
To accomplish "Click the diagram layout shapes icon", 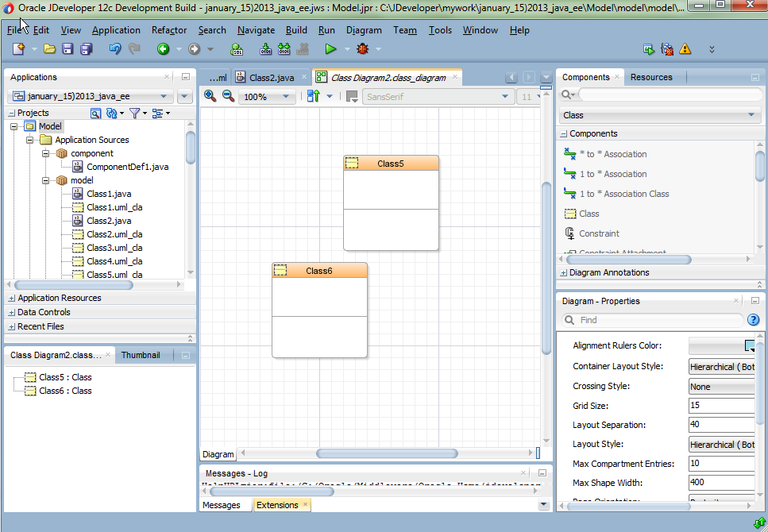I will (314, 96).
